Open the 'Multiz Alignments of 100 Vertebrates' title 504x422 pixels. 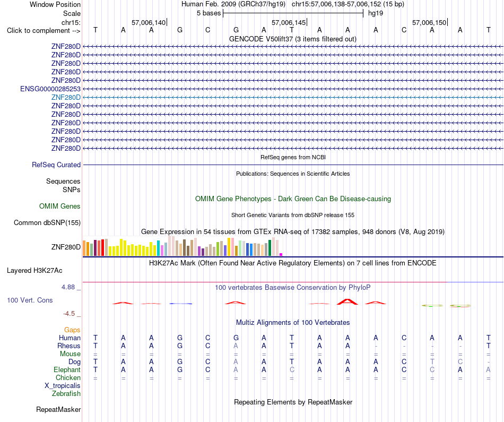click(x=293, y=323)
